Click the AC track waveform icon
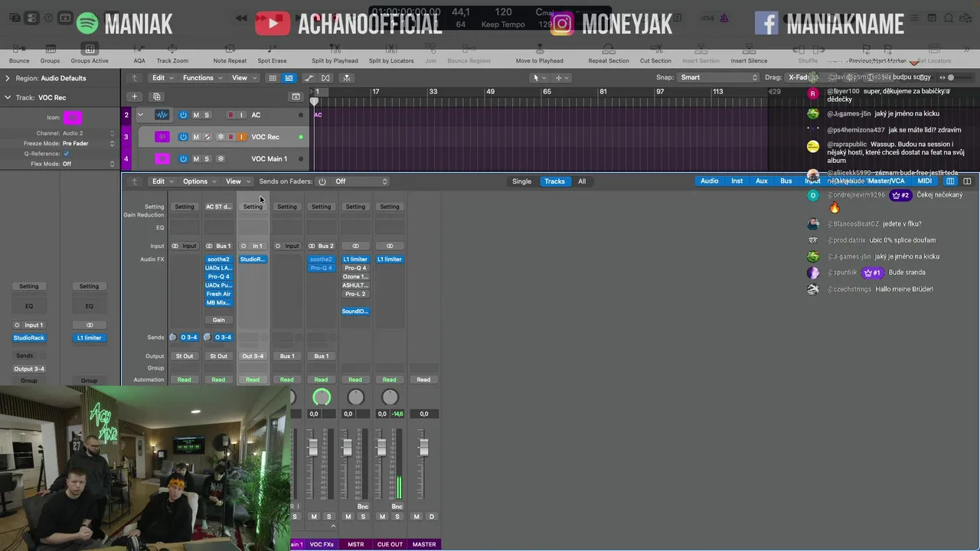This screenshot has width=980, height=551. (x=162, y=115)
